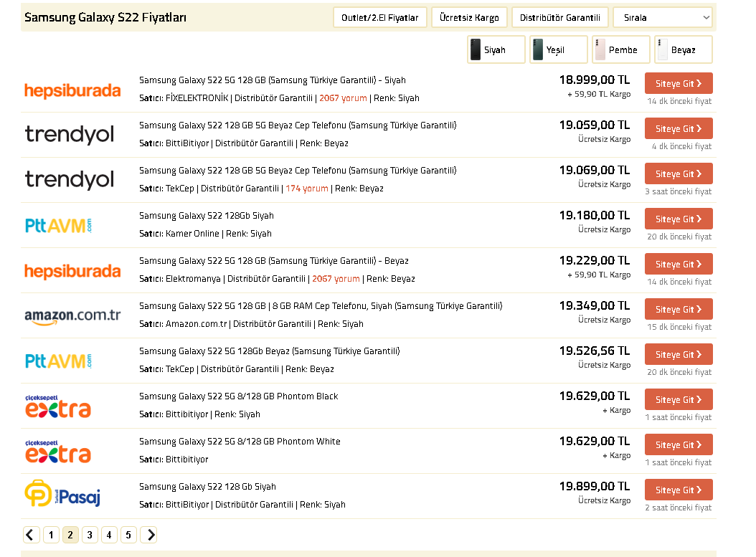Click the 18.999,00 TL price
Viewport: 756px width, 557px height.
[595, 80]
